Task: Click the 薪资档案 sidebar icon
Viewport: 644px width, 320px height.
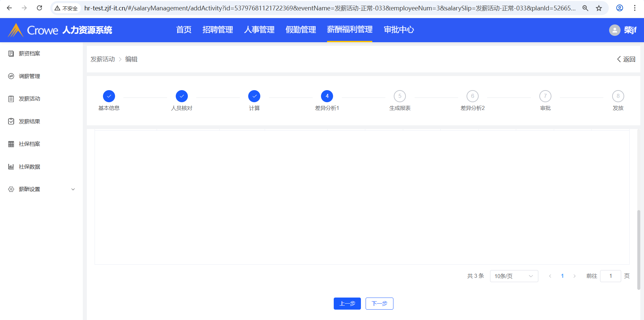Action: (11, 54)
